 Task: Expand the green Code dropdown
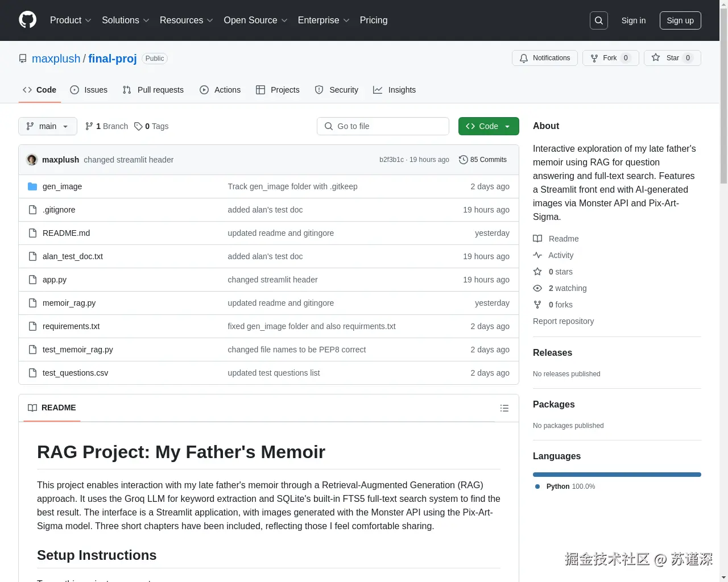pyautogui.click(x=489, y=126)
